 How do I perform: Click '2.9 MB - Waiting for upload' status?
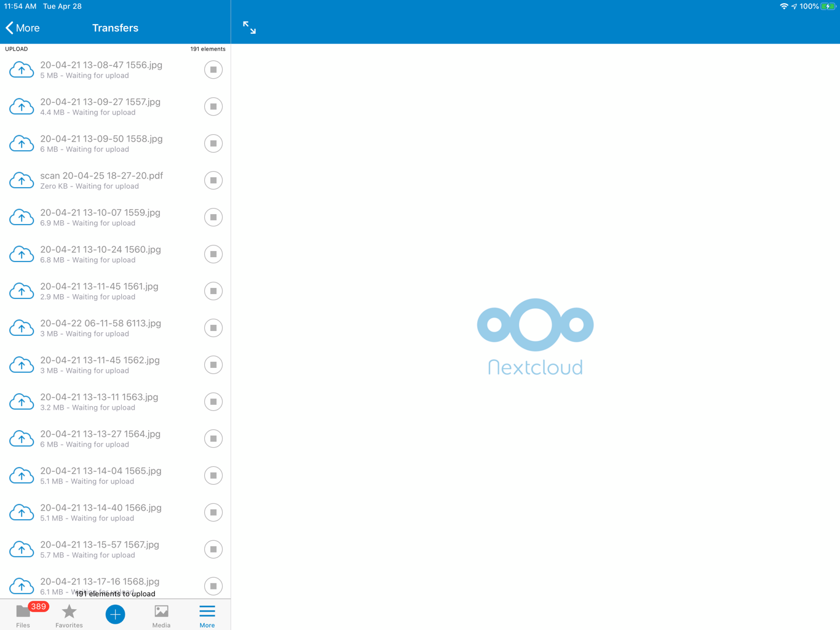tap(87, 297)
